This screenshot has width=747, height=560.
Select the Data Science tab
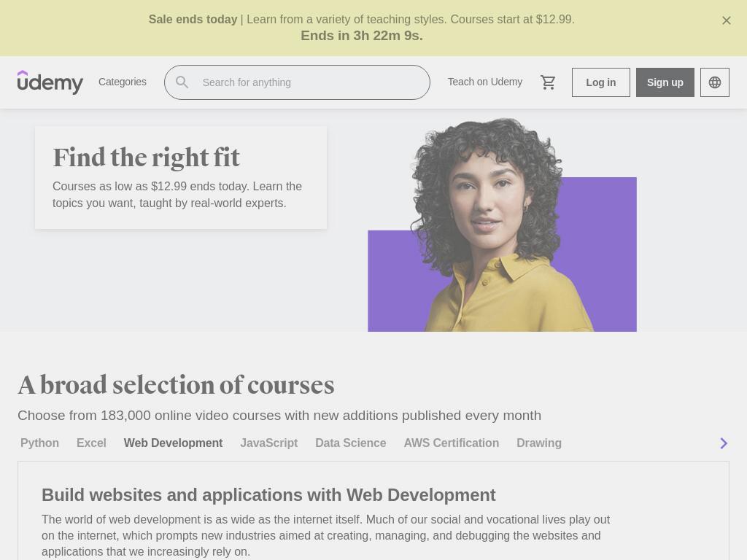click(x=351, y=443)
